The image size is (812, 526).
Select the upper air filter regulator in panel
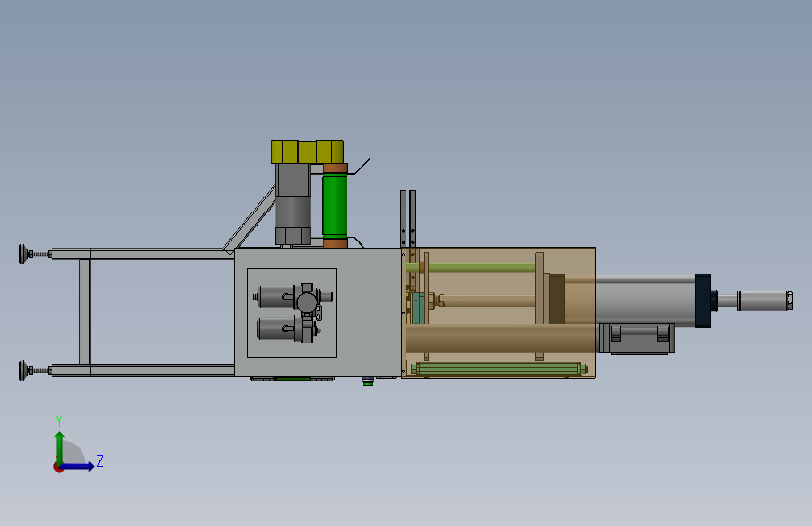point(294,298)
